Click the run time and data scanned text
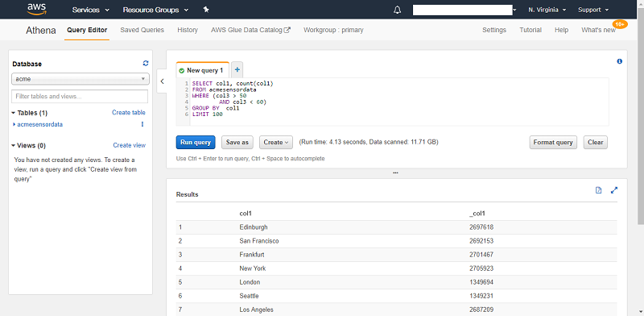This screenshot has height=316, width=644. (x=369, y=142)
